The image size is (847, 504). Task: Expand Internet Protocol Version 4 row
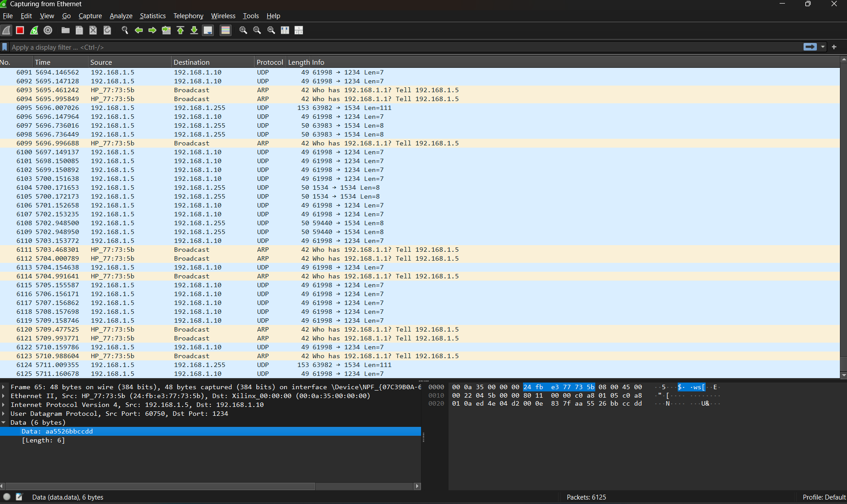4,405
